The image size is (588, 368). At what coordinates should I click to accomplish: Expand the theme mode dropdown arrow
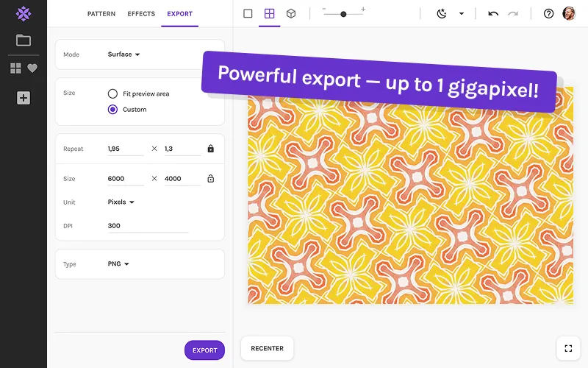coord(462,14)
